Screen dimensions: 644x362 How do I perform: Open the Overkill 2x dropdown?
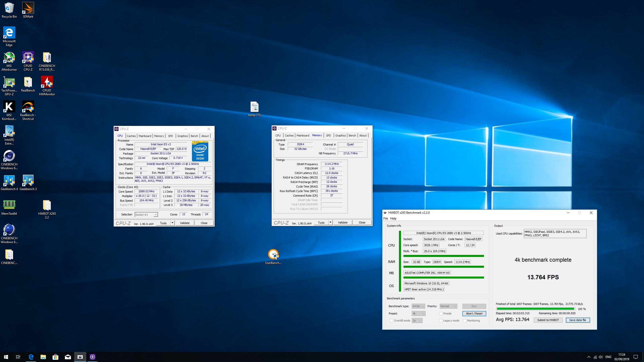(417, 321)
